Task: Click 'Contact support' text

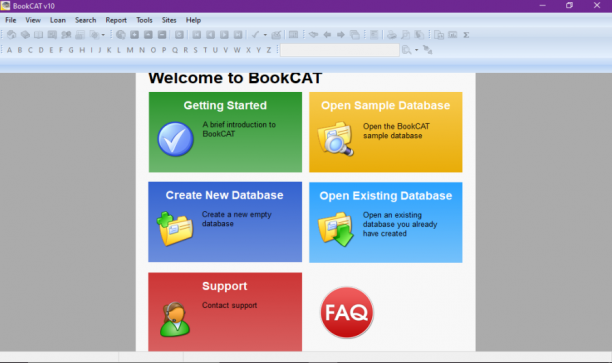Action: (230, 305)
